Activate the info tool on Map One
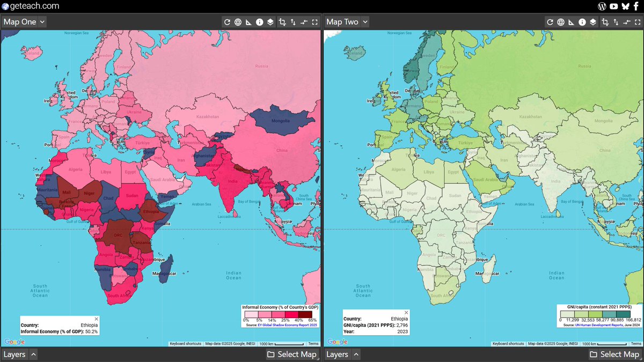Image resolution: width=644 pixels, height=362 pixels. (x=259, y=22)
